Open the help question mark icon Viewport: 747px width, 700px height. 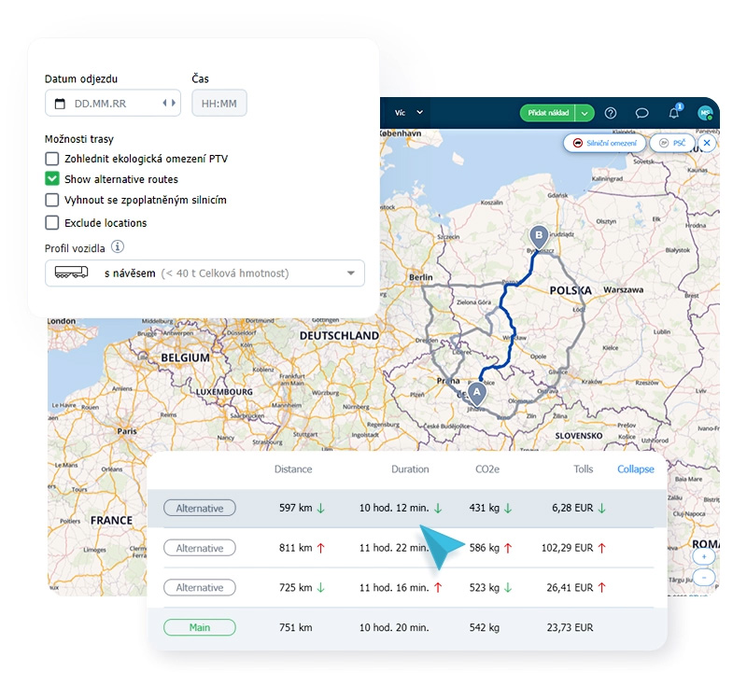click(611, 113)
